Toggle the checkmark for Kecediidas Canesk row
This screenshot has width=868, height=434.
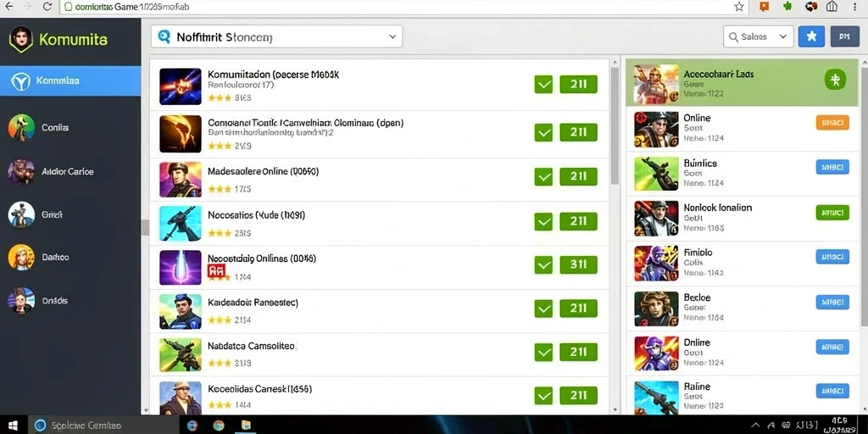click(543, 395)
